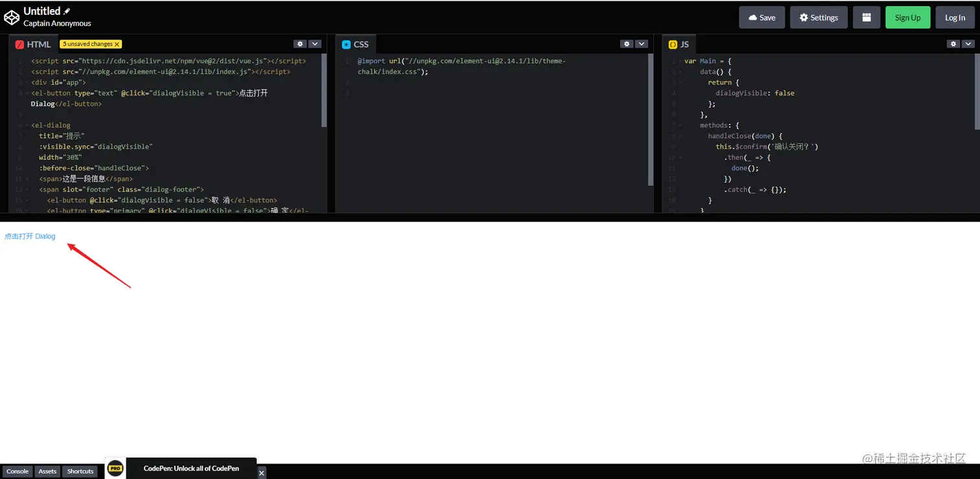Screen dimensions: 980x479
Task: Open the HTML editor dropdown arrow
Action: [315, 44]
